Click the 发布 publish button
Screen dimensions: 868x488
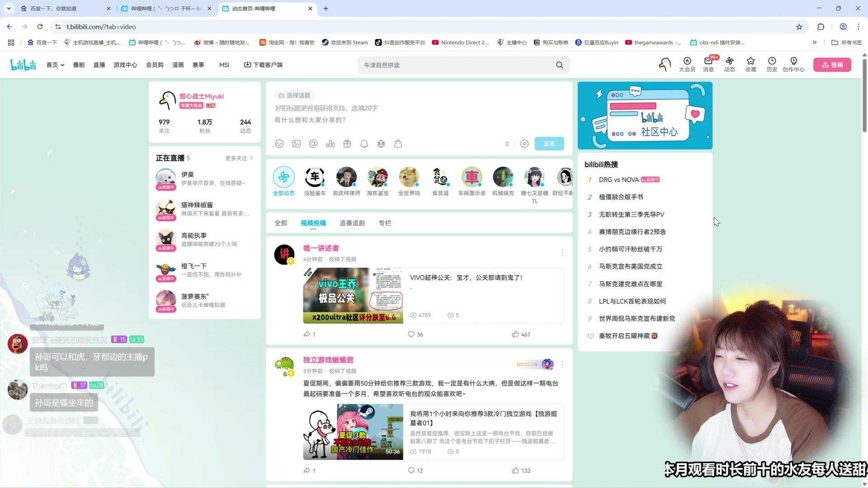[549, 144]
